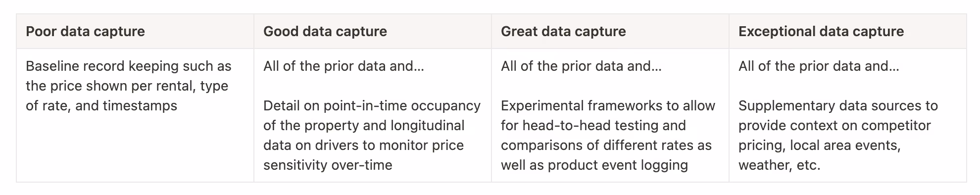Click 'All of the prior data and…' under Exceptional

tap(819, 66)
